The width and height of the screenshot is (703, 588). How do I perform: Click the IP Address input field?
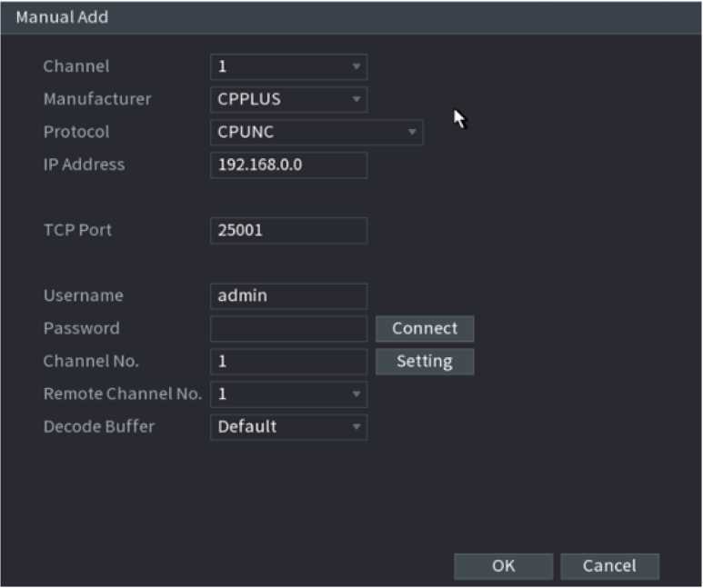tap(288, 165)
